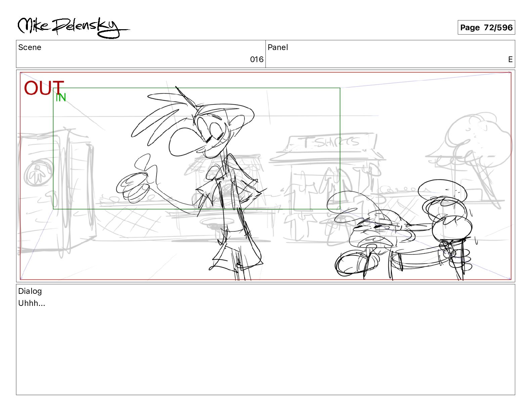Click the panel letter E
Screen dimensions: 532x411
tap(510, 59)
